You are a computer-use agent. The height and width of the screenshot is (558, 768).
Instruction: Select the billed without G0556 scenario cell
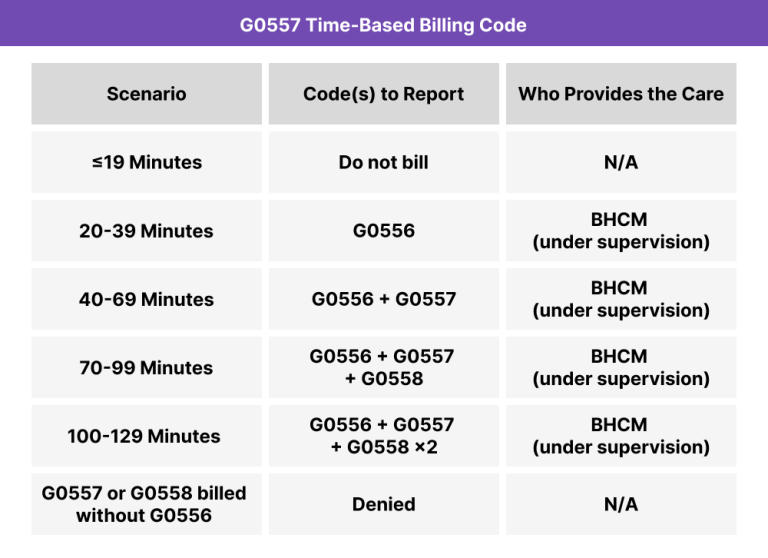coord(146,504)
